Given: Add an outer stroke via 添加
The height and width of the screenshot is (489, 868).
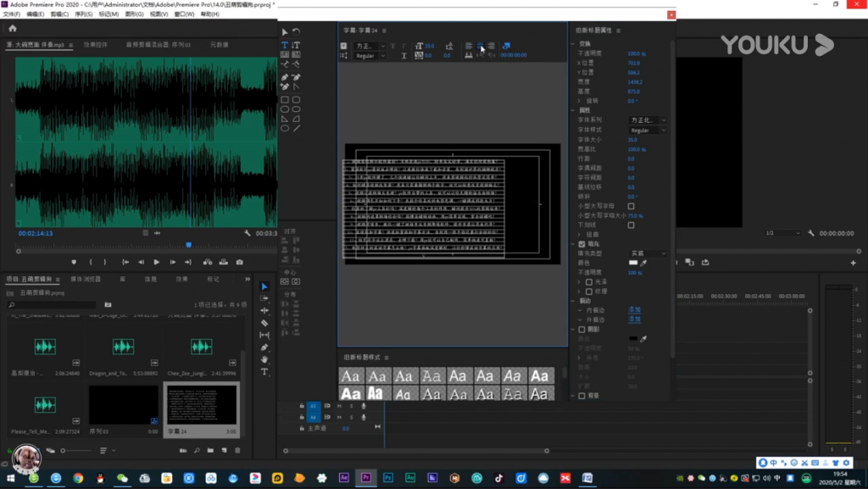Looking at the screenshot, I should 634,320.
